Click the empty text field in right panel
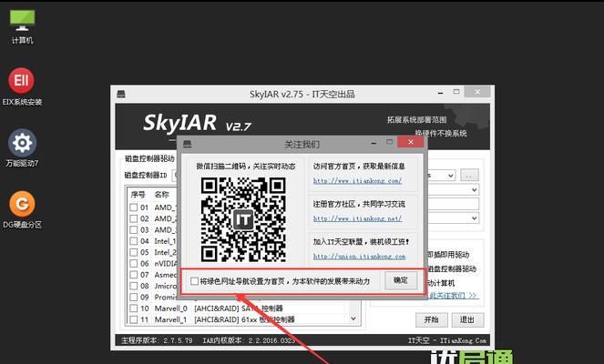The height and width of the screenshot is (364, 604). [453, 204]
